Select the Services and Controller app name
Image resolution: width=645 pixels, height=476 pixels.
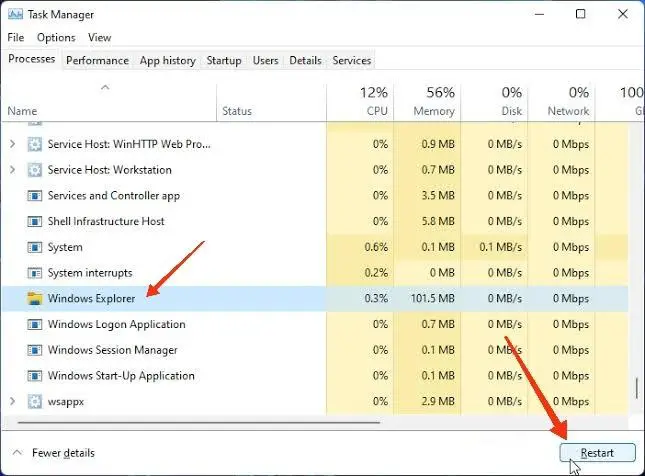pos(114,196)
